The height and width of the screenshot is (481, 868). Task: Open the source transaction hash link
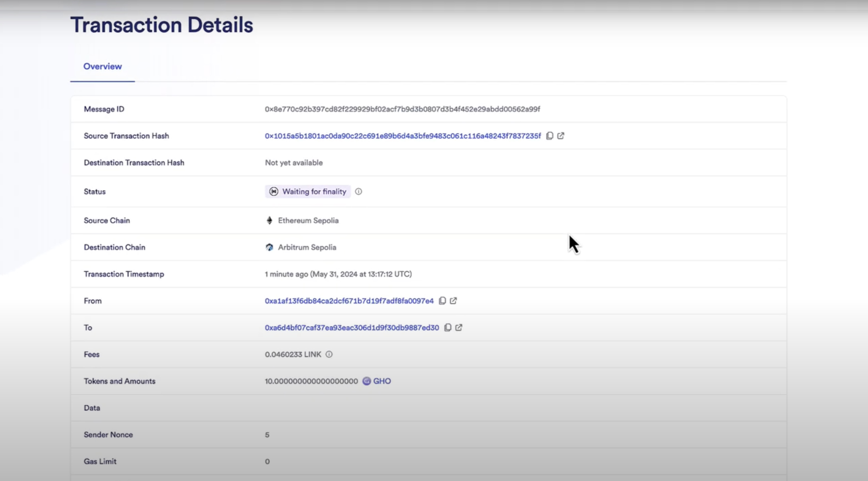point(403,136)
